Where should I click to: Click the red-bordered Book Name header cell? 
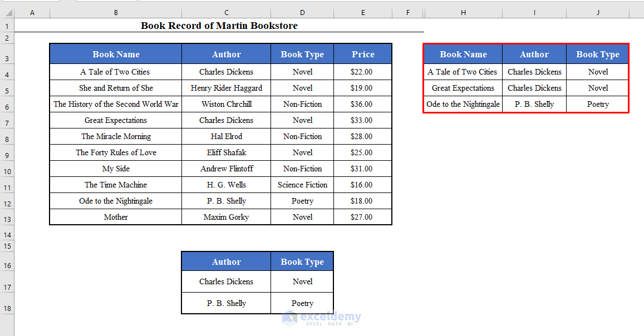[x=463, y=54]
